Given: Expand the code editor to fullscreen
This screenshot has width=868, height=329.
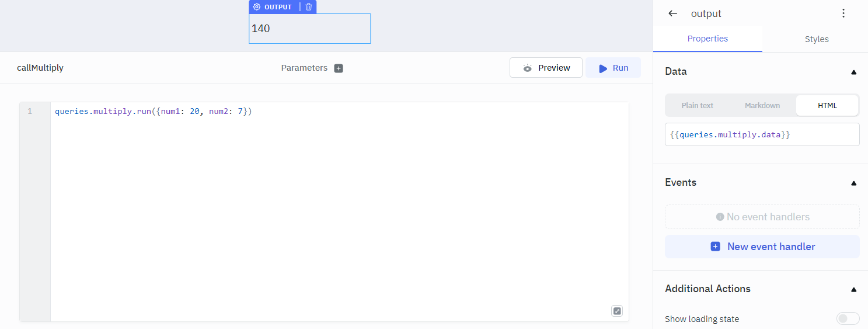Looking at the screenshot, I should pos(617,311).
